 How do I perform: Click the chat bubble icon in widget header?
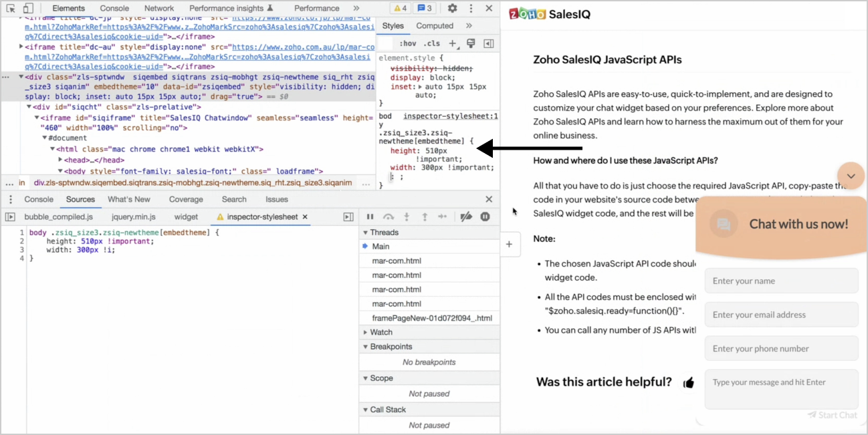[x=723, y=225]
